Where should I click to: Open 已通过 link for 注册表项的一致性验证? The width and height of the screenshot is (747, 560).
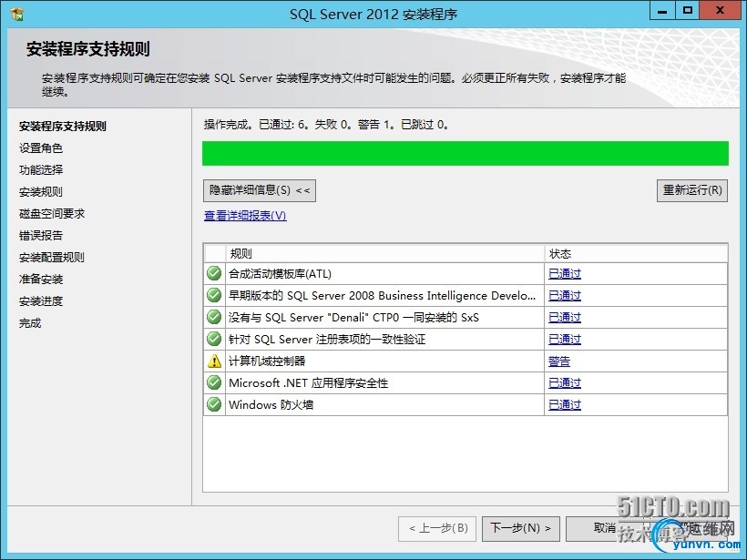pyautogui.click(x=565, y=340)
